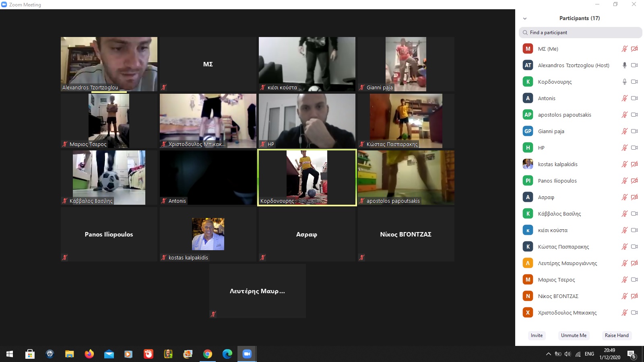Click the Gianni paja video tile
The width and height of the screenshot is (644, 362).
point(406,64)
